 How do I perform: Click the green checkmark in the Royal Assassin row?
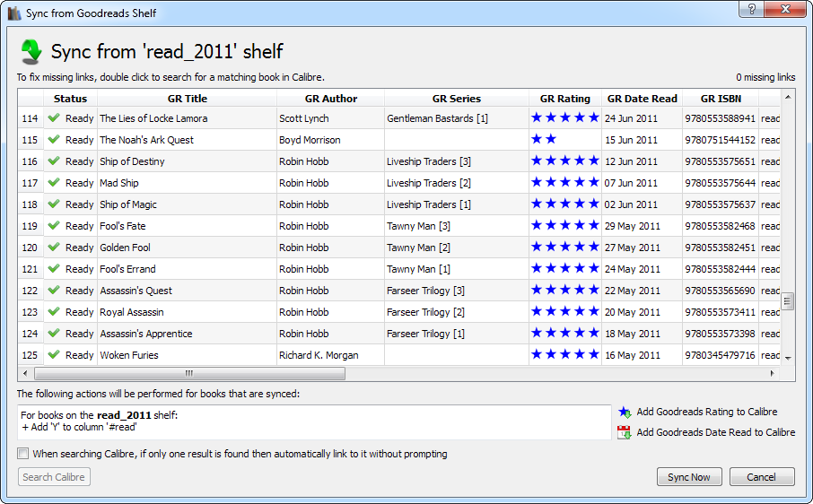coord(54,312)
